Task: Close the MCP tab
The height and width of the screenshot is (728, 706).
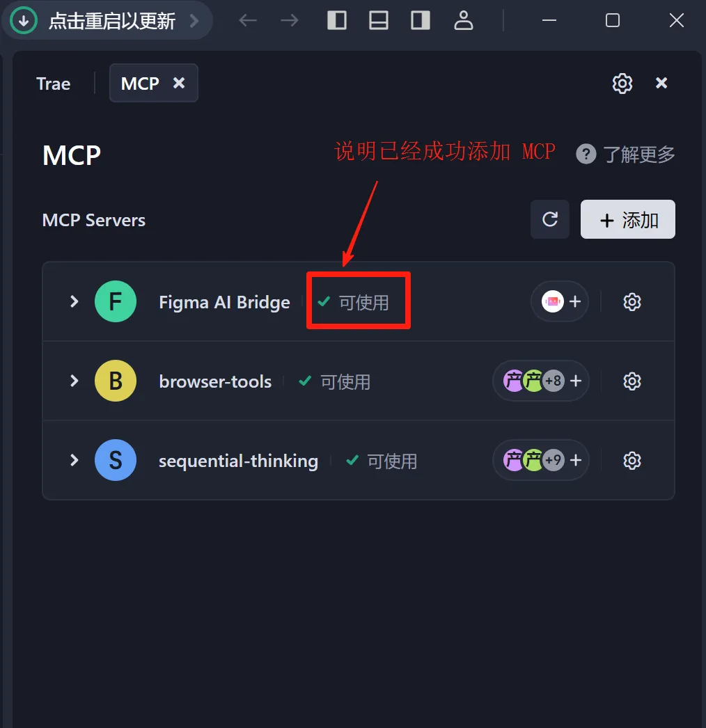Action: pos(179,83)
